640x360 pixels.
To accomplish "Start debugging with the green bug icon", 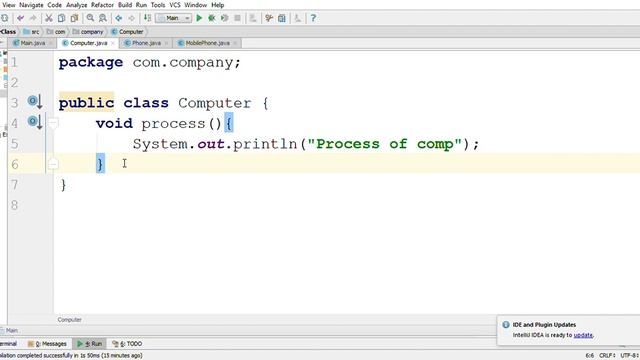I will [x=212, y=18].
